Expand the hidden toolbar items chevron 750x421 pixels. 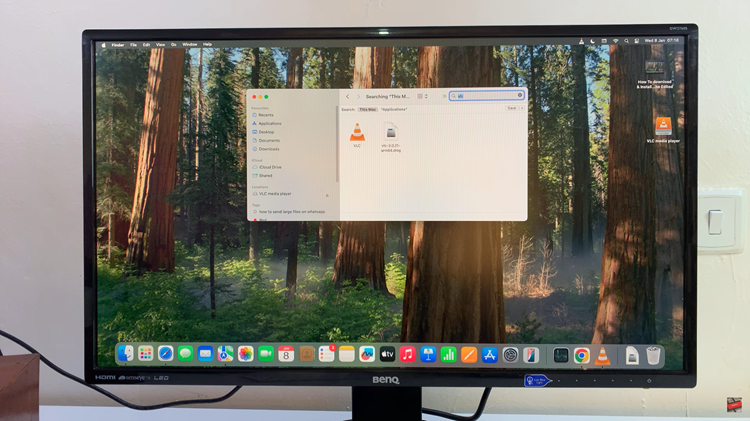click(x=444, y=96)
